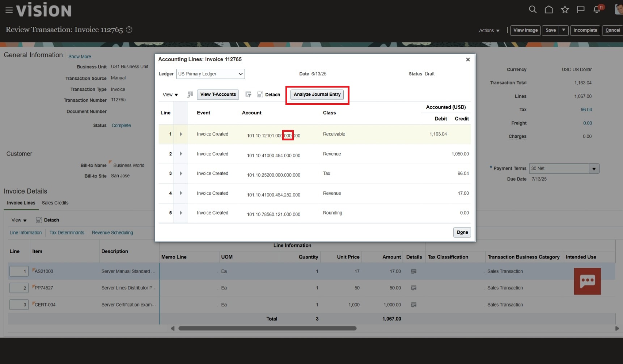Select the Revenue Scheduling column group
The height and width of the screenshot is (364, 623).
click(x=113, y=233)
